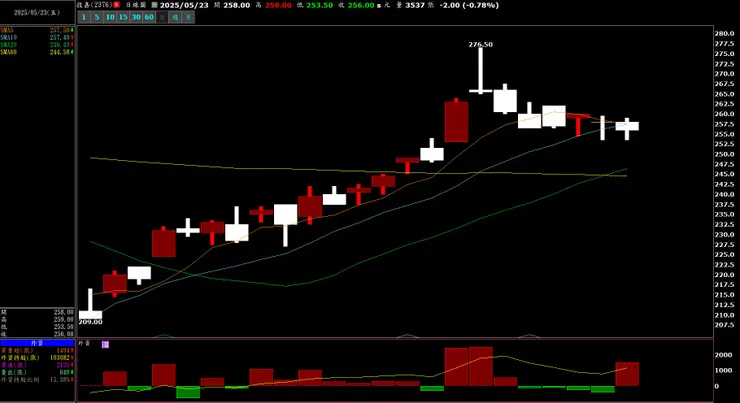Click the 2000 label on the sub-chart axis

pos(723,355)
